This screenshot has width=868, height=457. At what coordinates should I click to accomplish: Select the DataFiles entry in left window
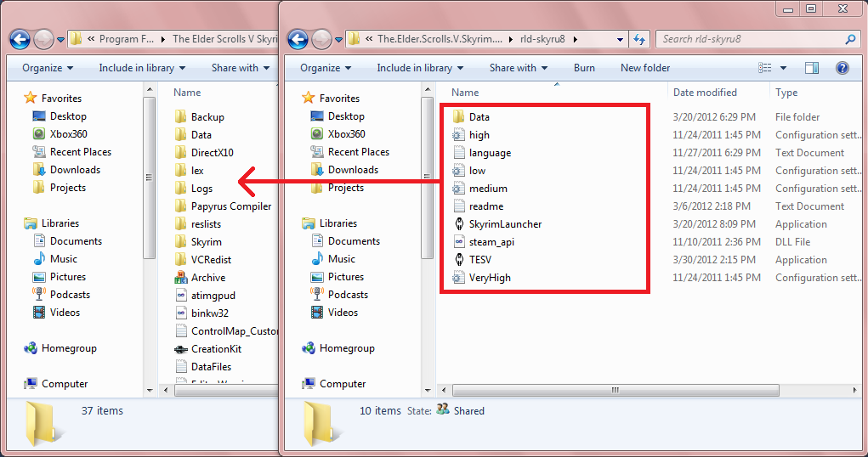tap(211, 367)
